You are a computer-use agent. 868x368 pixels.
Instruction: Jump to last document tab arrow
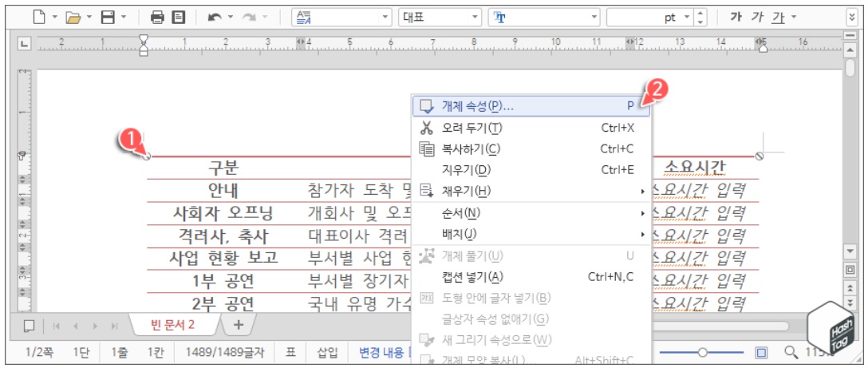click(x=115, y=326)
